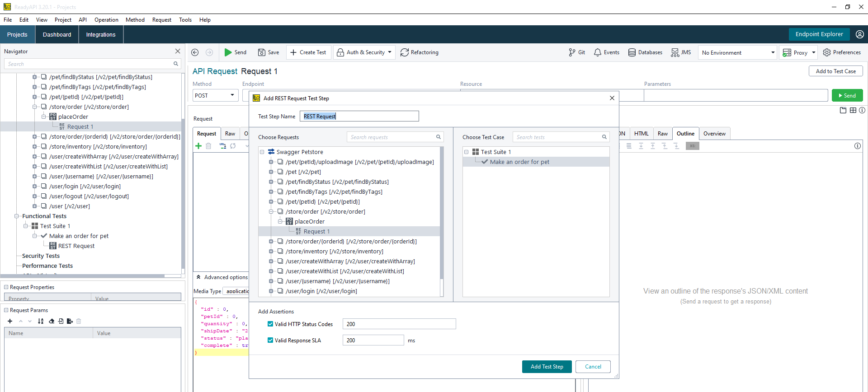The image size is (868, 392).
Task: Switch to HTML response tab
Action: click(x=641, y=134)
